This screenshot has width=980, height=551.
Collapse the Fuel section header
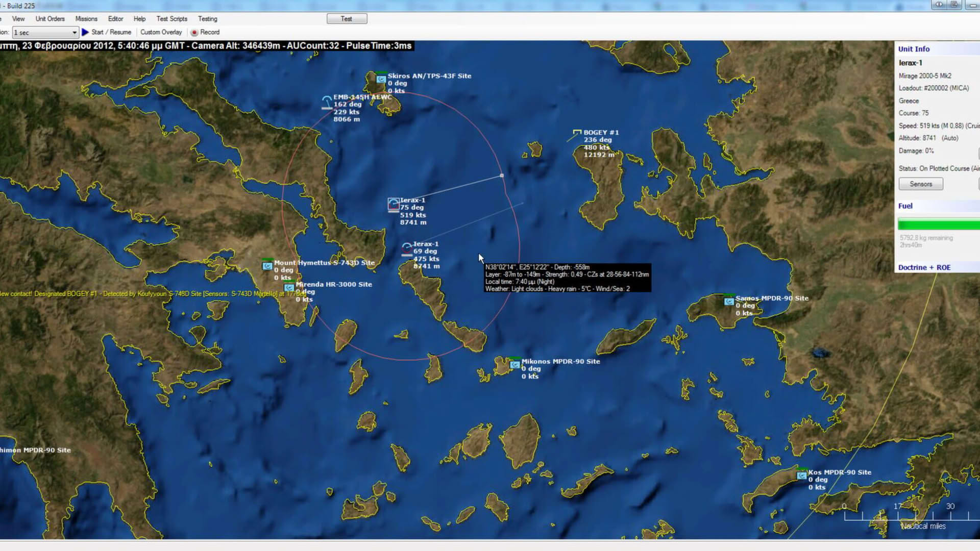pyautogui.click(x=905, y=206)
